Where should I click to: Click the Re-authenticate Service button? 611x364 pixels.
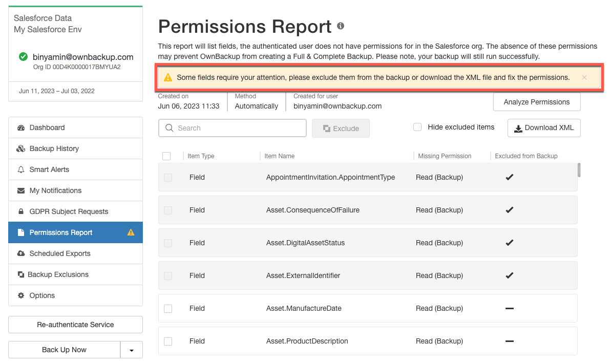click(75, 325)
